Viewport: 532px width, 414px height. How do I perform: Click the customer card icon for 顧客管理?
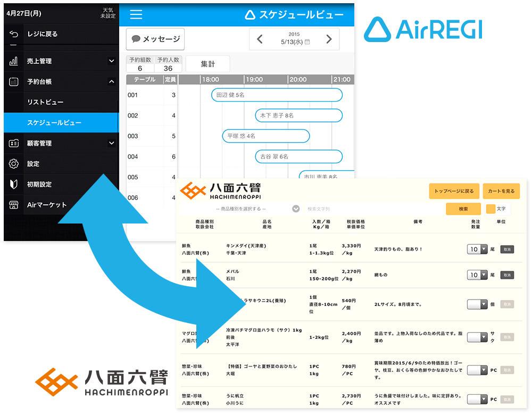pyautogui.click(x=14, y=143)
